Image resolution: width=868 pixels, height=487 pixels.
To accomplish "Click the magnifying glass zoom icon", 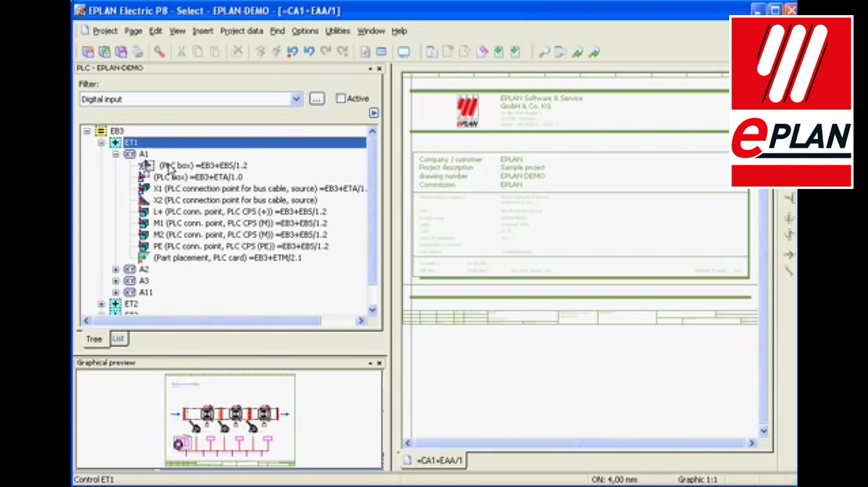I will 544,52.
